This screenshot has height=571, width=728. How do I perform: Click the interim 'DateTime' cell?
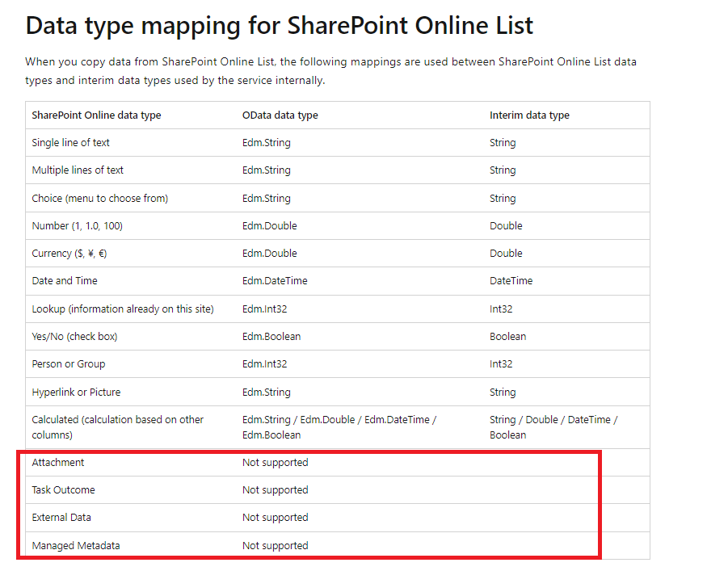511,280
